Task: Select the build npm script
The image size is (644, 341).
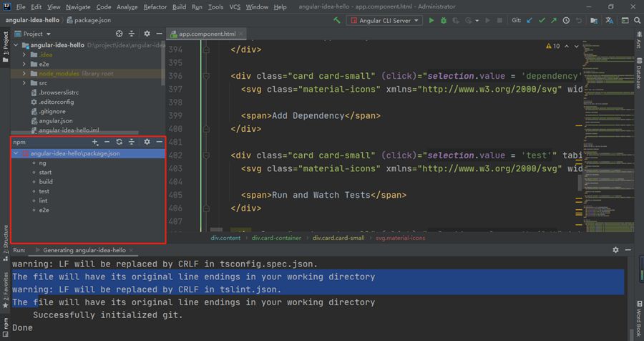Action: (46, 182)
